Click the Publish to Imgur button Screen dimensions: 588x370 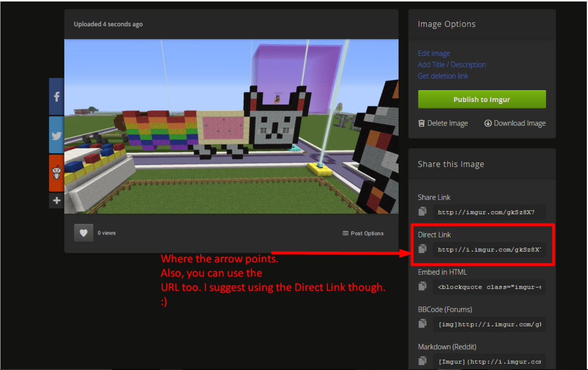pyautogui.click(x=482, y=100)
